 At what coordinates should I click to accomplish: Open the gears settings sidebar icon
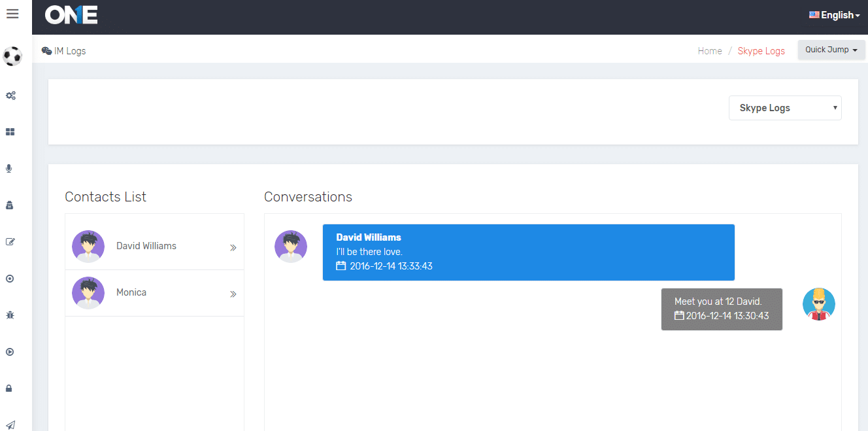[10, 95]
